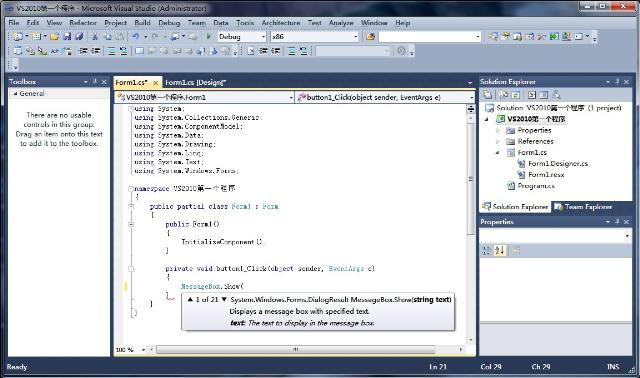640x378 pixels.
Task: Toggle Alphabetical sort in the Properties panel
Action: pos(500,250)
